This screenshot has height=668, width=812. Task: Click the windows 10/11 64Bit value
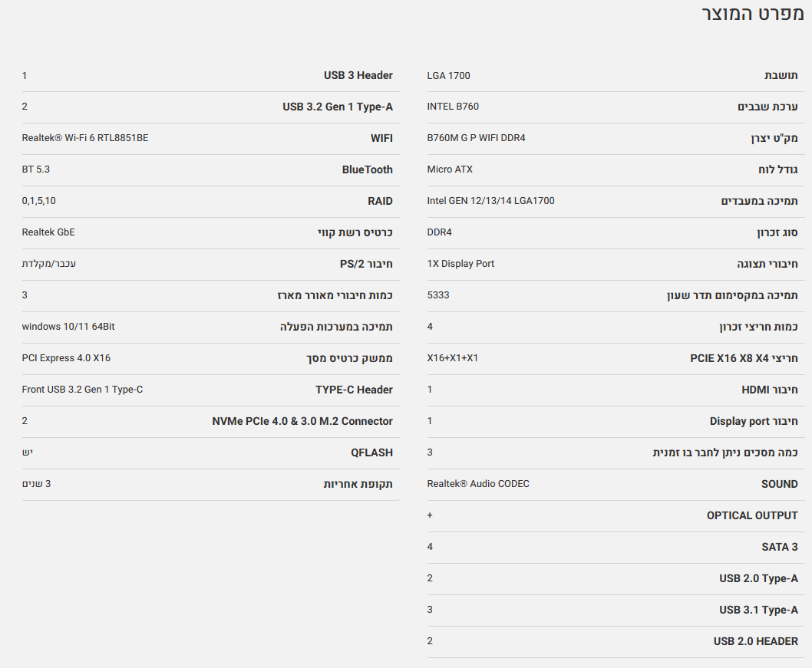[x=68, y=327]
